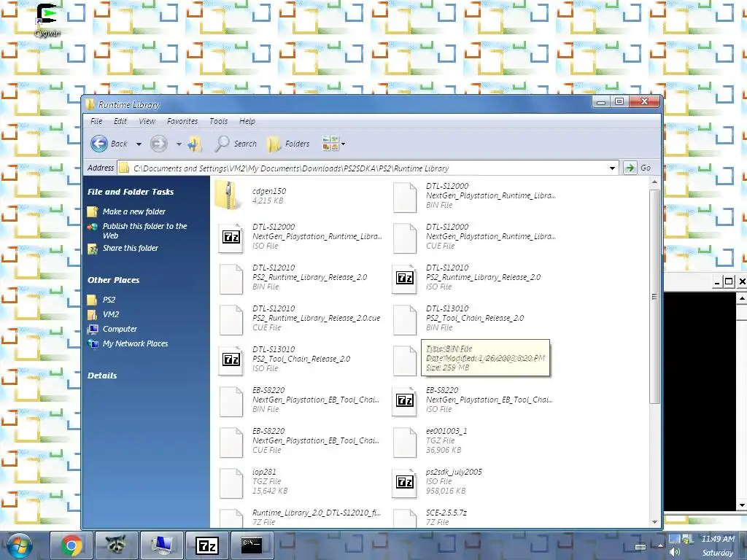
Task: Click the File and Folder Tasks header
Action: point(131,192)
